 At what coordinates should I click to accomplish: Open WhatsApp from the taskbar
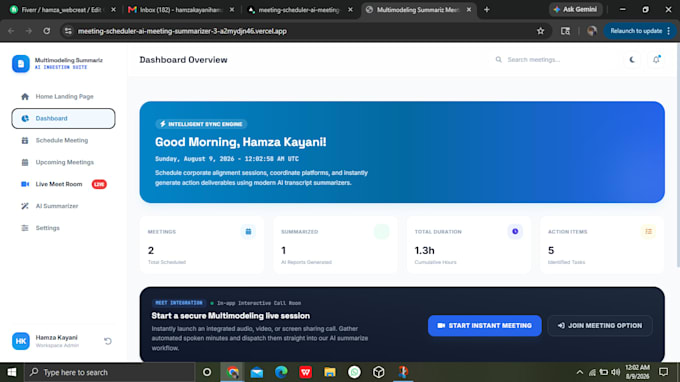coord(354,372)
